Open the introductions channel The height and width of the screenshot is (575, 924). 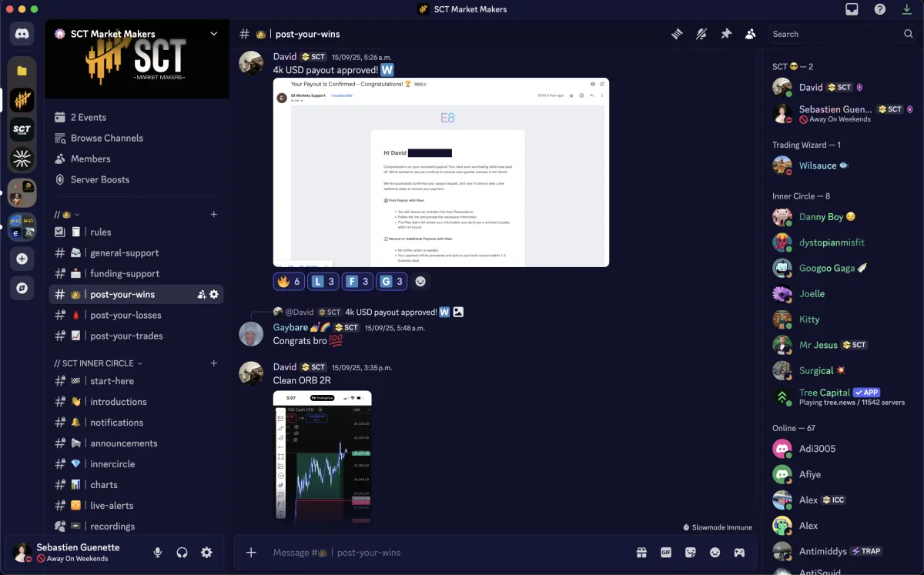136,401
